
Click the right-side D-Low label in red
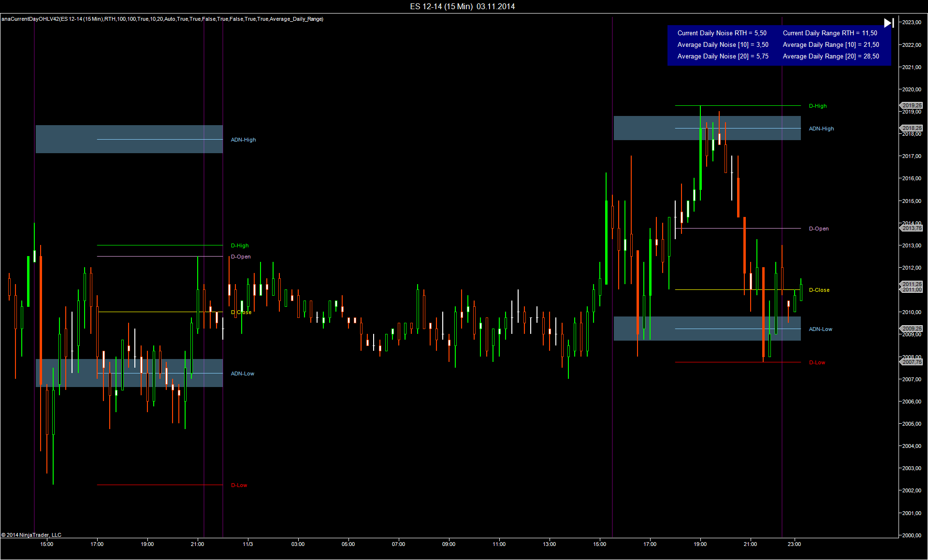(817, 362)
